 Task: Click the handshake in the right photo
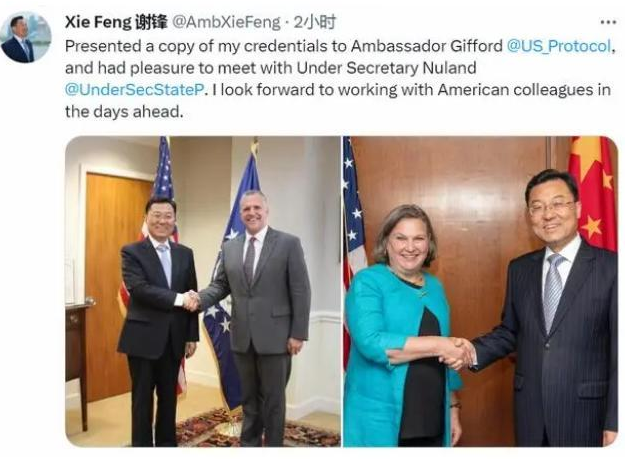[458, 354]
